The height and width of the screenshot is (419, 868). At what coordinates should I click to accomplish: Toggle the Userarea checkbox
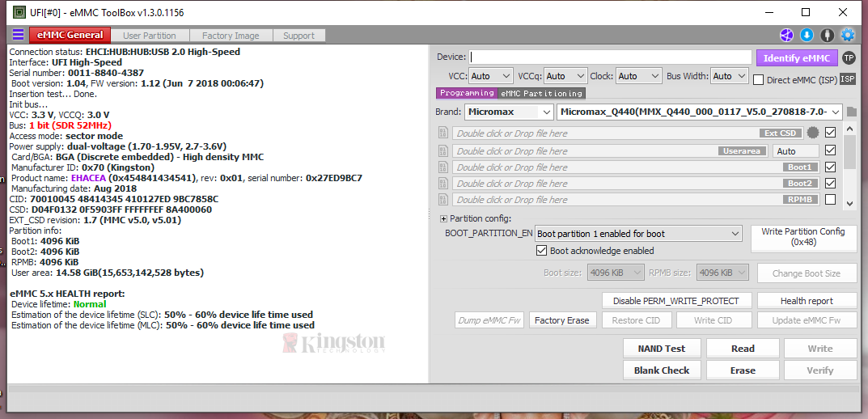[830, 150]
